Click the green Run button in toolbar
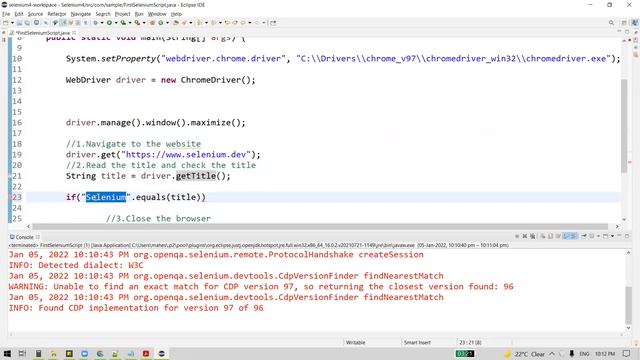 pos(109,23)
